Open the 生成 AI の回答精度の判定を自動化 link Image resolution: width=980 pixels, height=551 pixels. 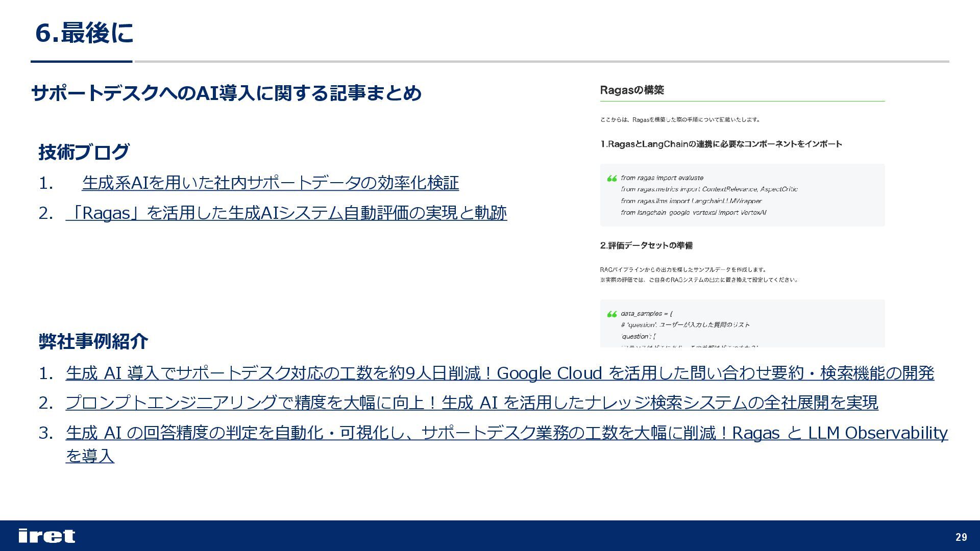pos(506,433)
